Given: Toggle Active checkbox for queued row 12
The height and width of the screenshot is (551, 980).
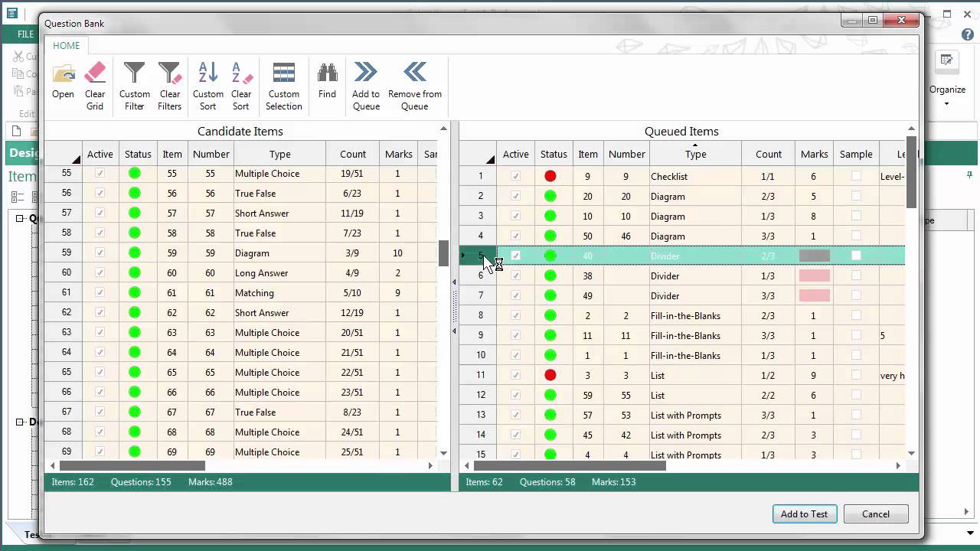Looking at the screenshot, I should pyautogui.click(x=515, y=396).
